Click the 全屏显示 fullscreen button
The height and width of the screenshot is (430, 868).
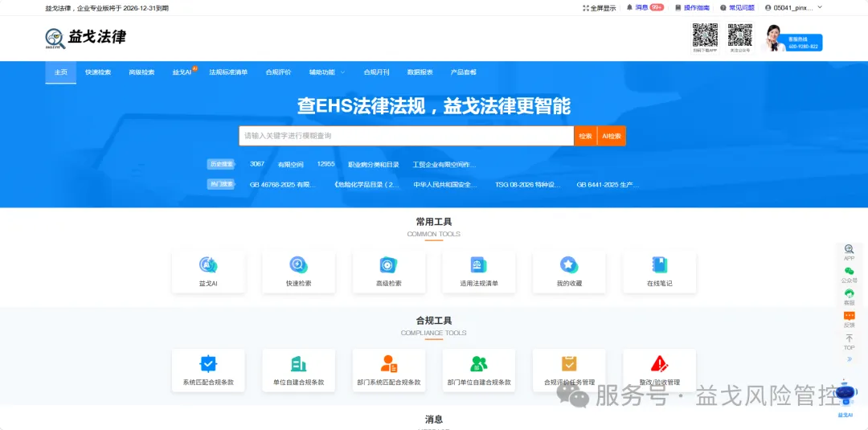(x=599, y=8)
